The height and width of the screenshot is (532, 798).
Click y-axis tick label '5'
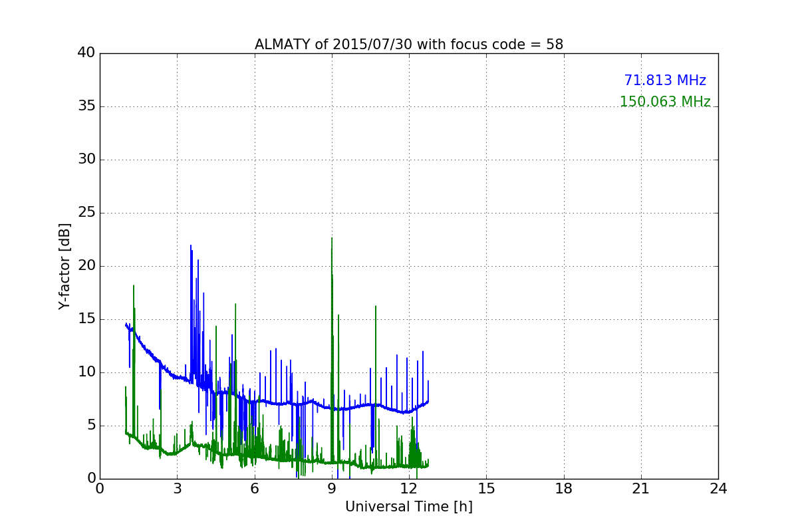click(91, 426)
